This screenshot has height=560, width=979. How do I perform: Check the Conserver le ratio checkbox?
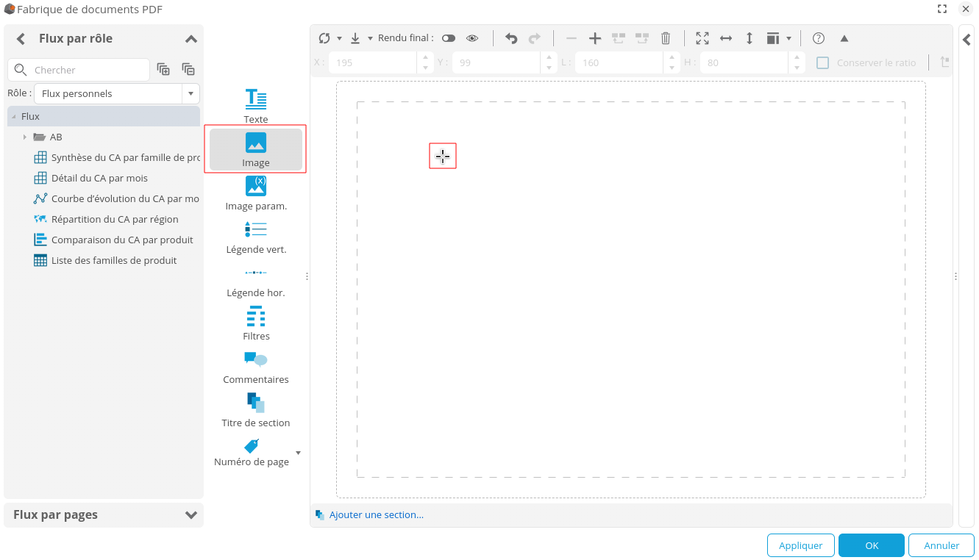(823, 62)
